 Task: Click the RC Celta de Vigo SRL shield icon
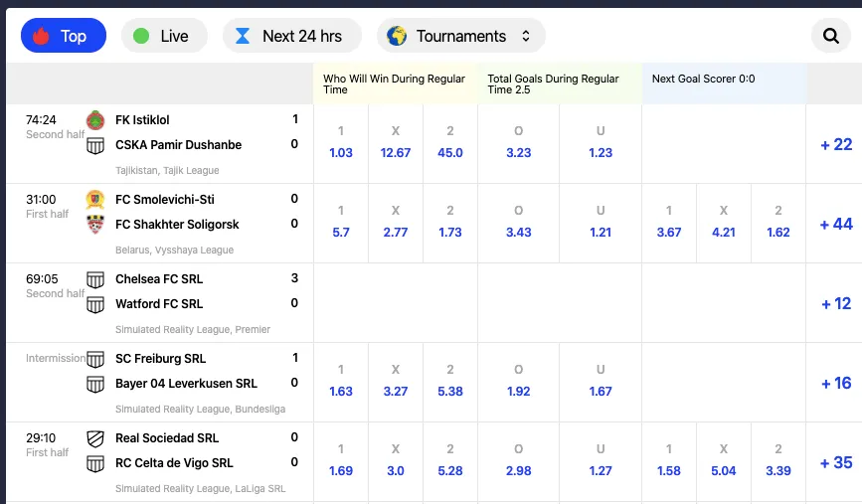coord(95,463)
